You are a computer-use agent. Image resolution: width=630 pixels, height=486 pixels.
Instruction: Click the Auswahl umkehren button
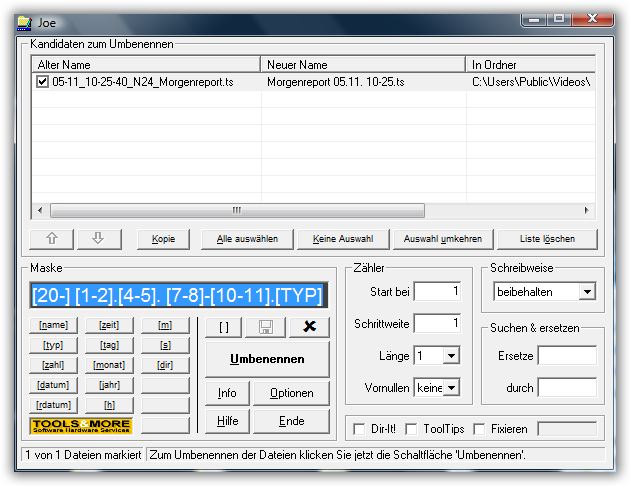443,239
